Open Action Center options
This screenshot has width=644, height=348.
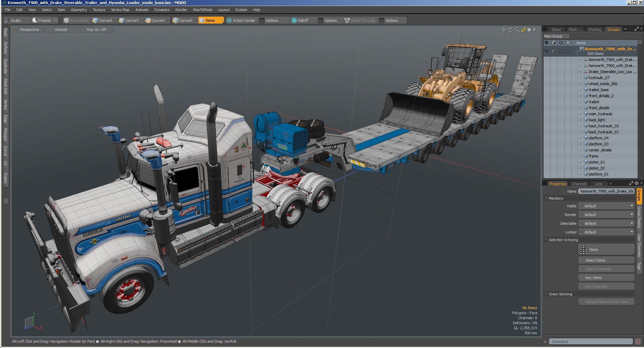[241, 20]
